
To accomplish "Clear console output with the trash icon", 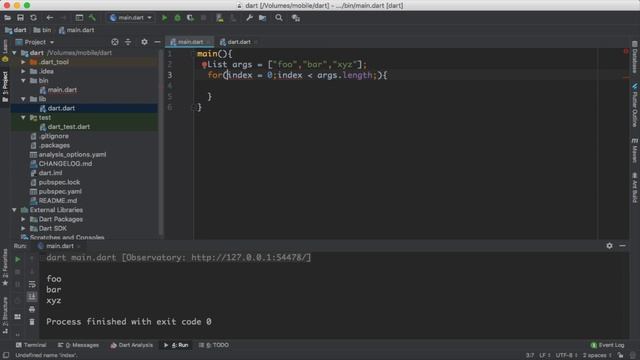I will 32,322.
